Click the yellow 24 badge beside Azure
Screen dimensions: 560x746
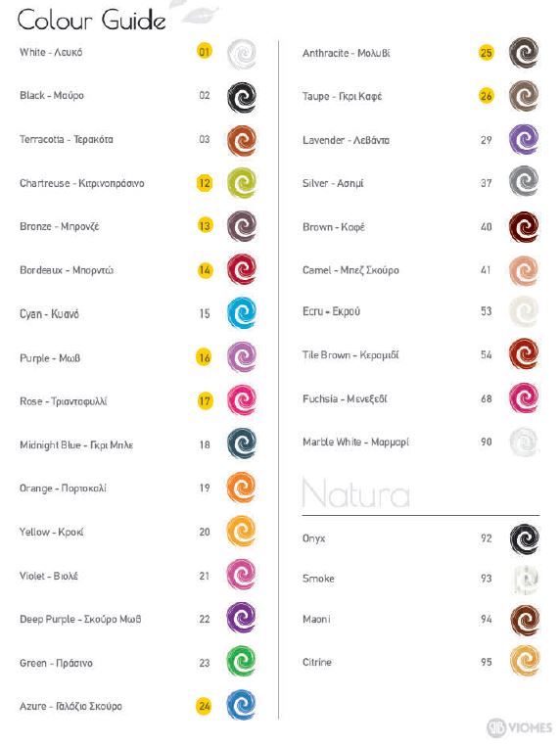[x=205, y=706]
